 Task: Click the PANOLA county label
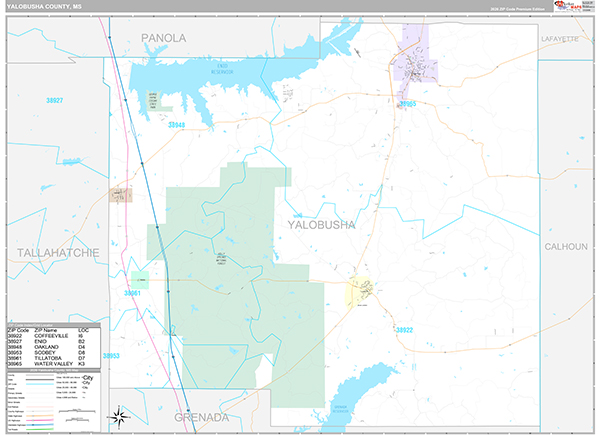(163, 38)
